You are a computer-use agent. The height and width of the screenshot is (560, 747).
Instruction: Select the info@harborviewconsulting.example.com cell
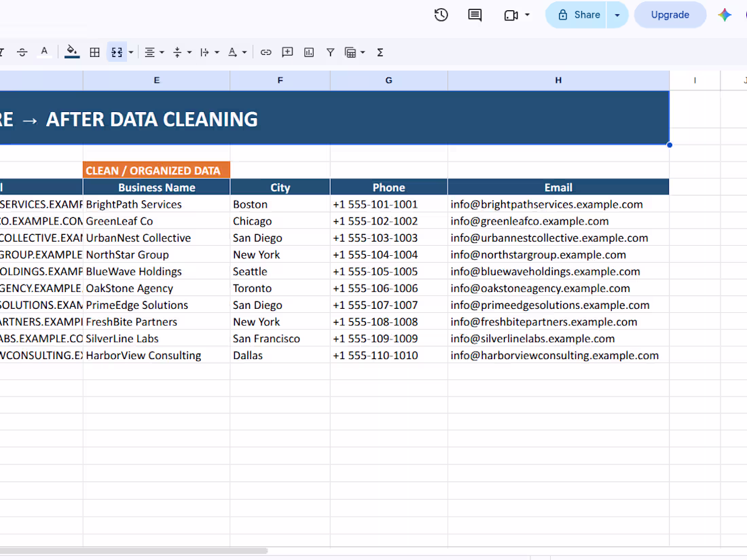tap(558, 355)
